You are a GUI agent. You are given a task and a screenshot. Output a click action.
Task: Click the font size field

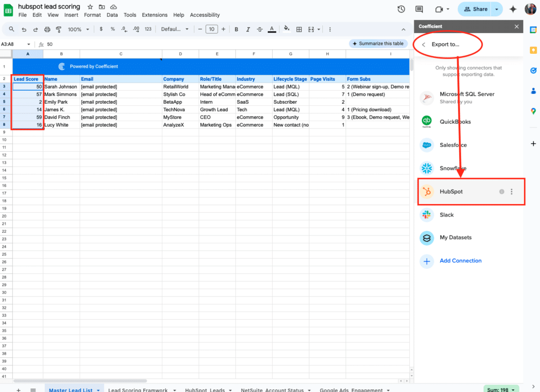point(211,30)
